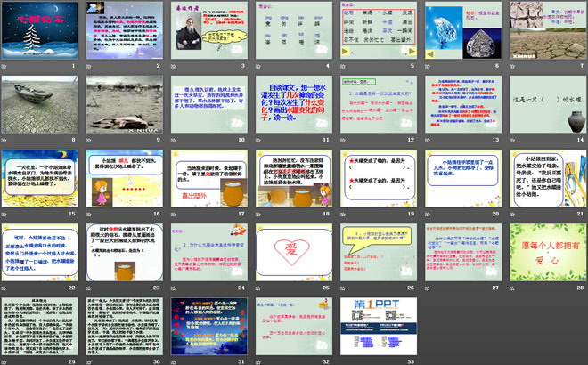Select slide 9 thumbnail with dead animal on drought land
This screenshot has height=365, width=588.
125,104
